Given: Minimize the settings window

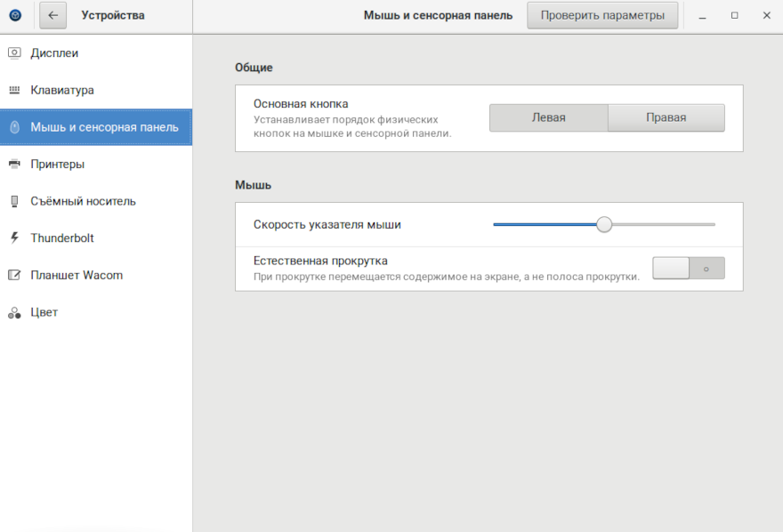Looking at the screenshot, I should tap(703, 15).
